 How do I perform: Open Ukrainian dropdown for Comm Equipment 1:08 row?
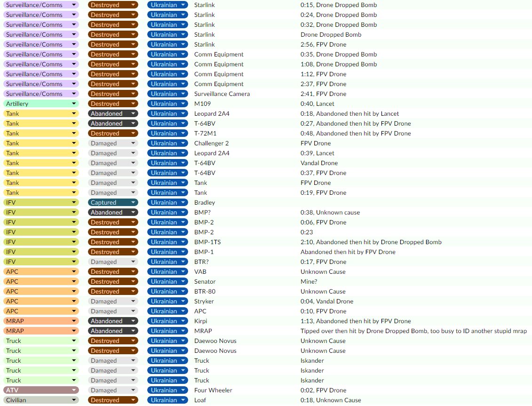coord(167,64)
